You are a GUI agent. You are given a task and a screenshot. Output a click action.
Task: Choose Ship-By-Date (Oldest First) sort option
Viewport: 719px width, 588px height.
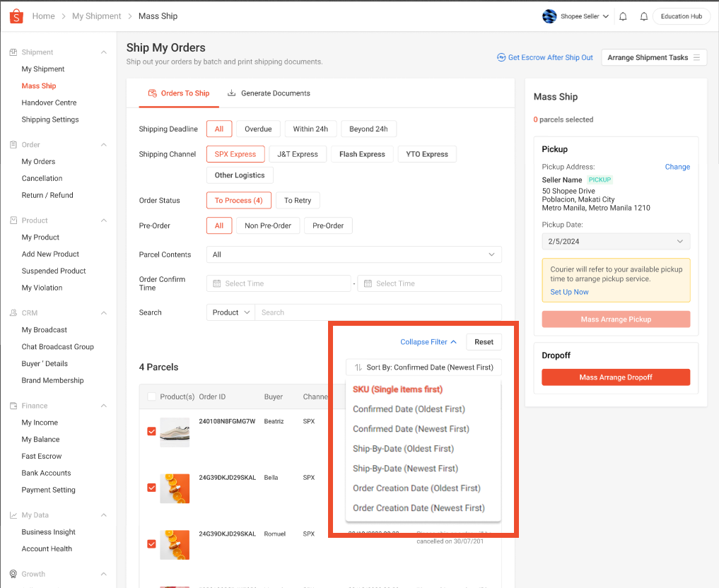[403, 449]
